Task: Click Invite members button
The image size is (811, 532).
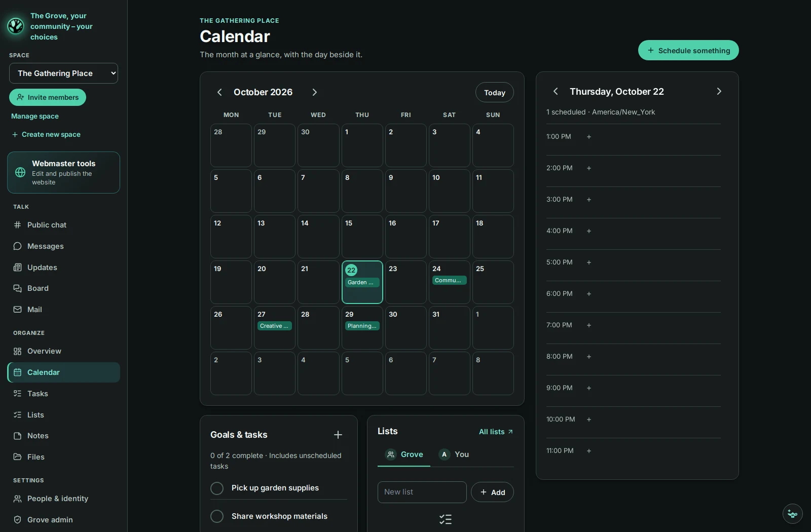Action: click(48, 97)
